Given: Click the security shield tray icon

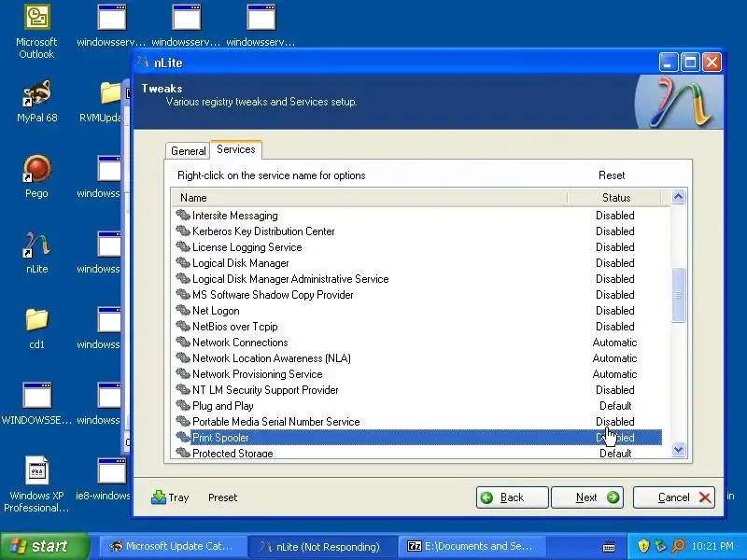Looking at the screenshot, I should (x=643, y=546).
